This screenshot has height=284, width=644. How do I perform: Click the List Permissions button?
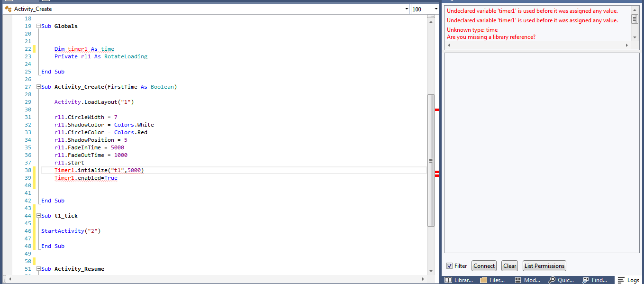tap(544, 266)
